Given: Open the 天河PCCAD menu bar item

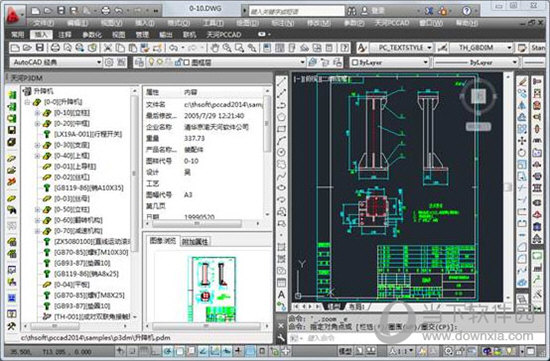Looking at the screenshot, I should click(x=392, y=23).
